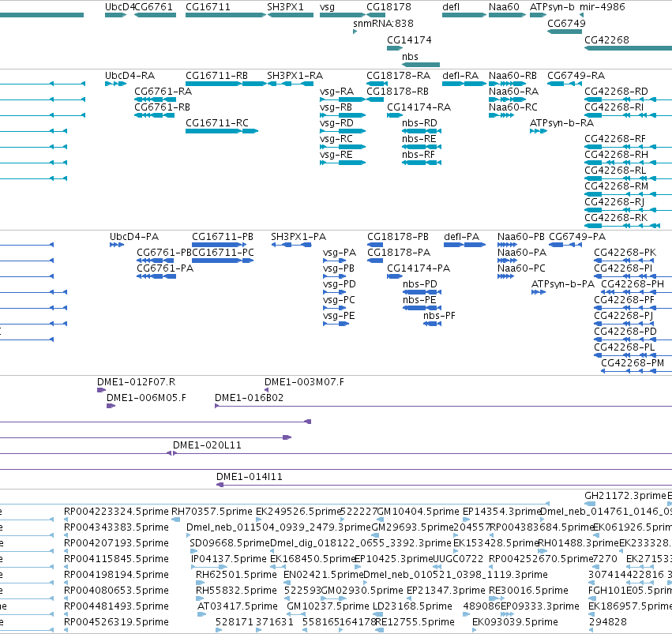Screen dimensions: 672x634
Task: Select the CG14174-PA protein label
Action: coord(419,268)
